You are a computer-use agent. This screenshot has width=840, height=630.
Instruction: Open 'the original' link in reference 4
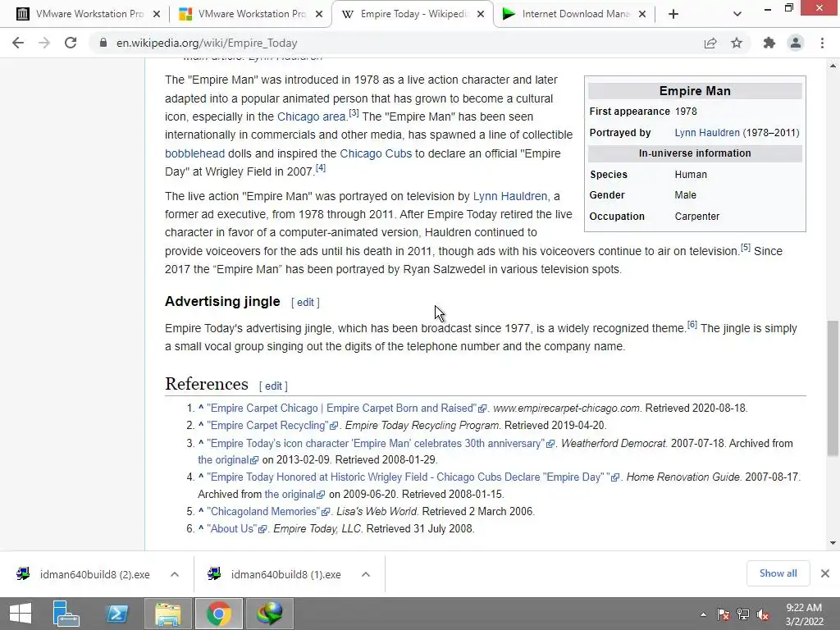click(x=290, y=494)
